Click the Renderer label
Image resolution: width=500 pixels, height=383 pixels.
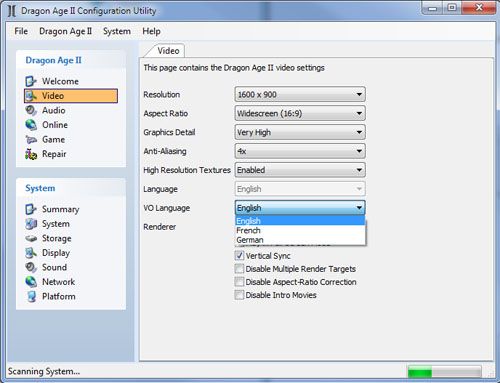[159, 227]
